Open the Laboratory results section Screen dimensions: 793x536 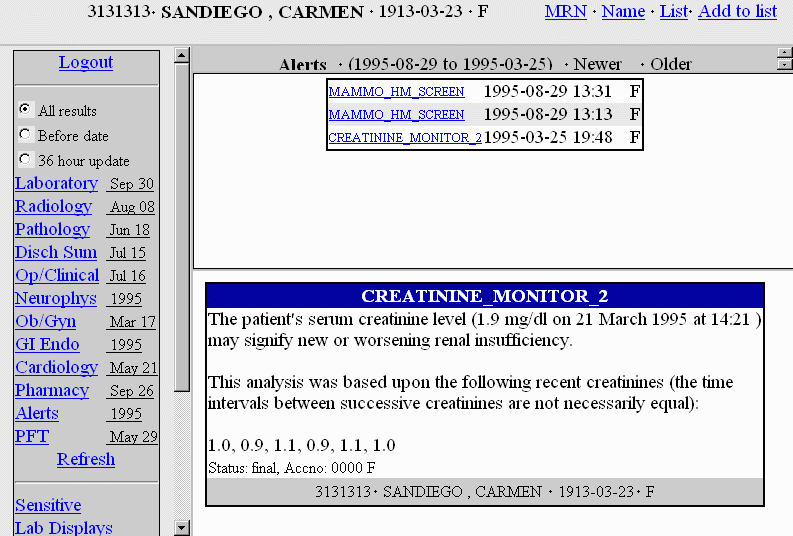pos(56,183)
